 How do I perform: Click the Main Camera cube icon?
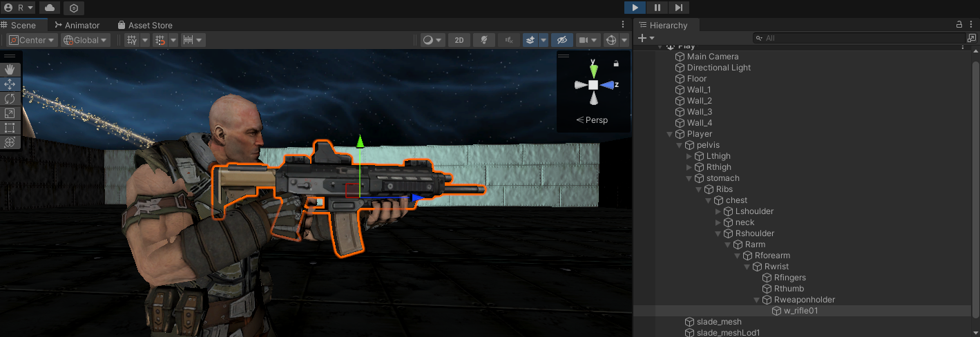click(680, 57)
